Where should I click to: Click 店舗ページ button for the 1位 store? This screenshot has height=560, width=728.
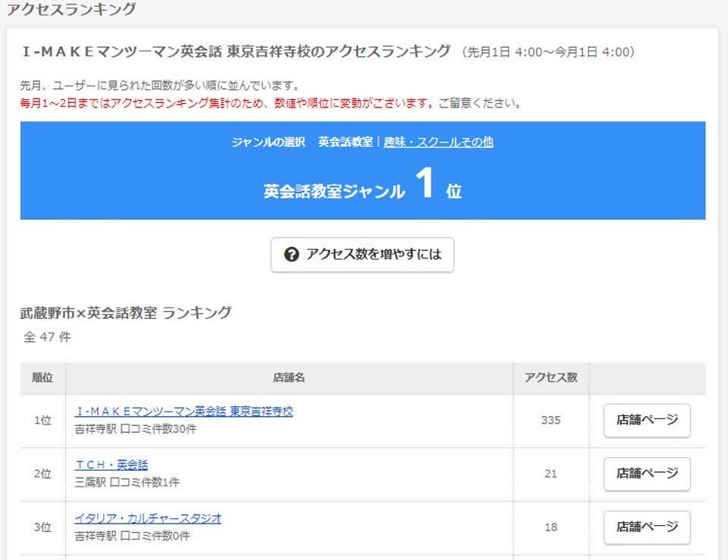(647, 421)
